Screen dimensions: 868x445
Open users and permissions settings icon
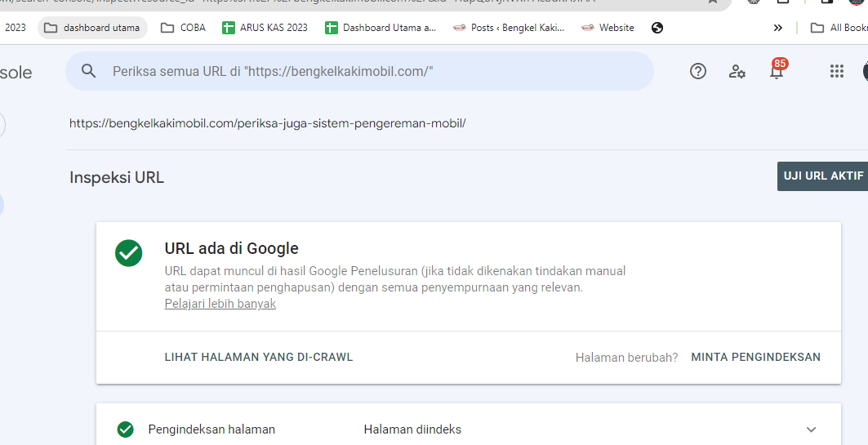[737, 71]
